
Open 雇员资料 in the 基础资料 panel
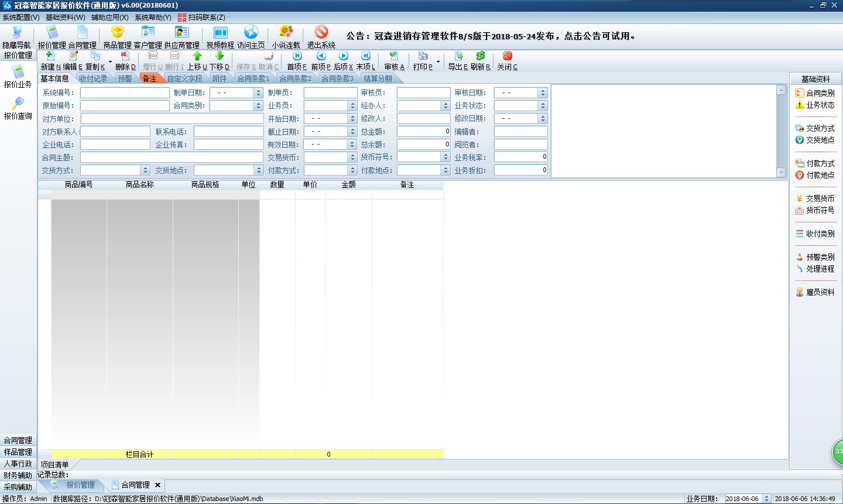tap(815, 292)
